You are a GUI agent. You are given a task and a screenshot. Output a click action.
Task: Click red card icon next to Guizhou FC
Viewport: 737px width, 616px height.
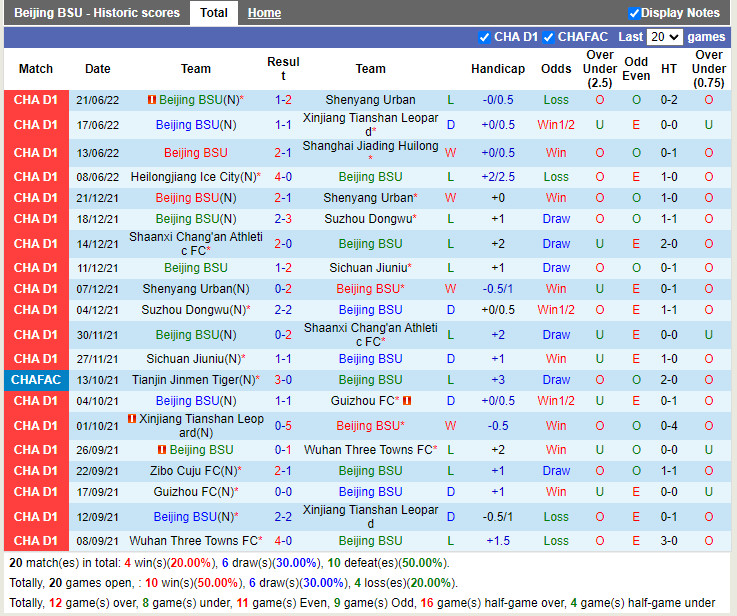coord(407,401)
